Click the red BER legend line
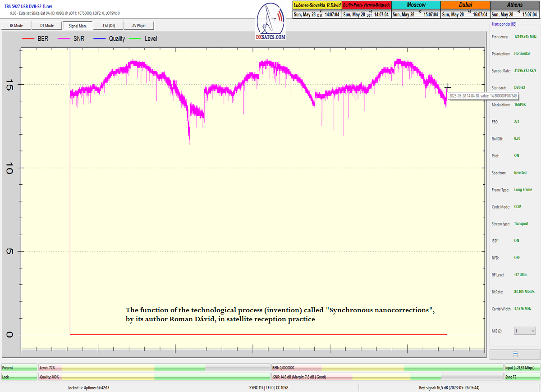The height and width of the screenshot is (392, 541). 28,39
